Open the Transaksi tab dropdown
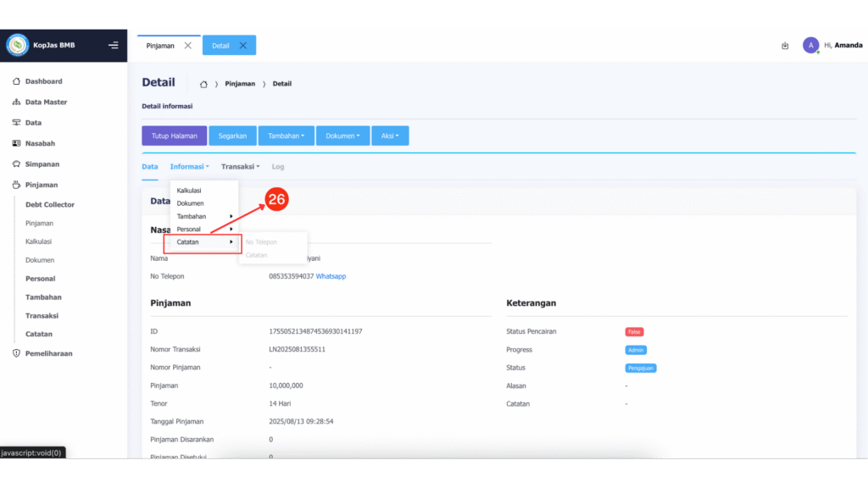Viewport: 868px width, 488px height. [x=240, y=167]
